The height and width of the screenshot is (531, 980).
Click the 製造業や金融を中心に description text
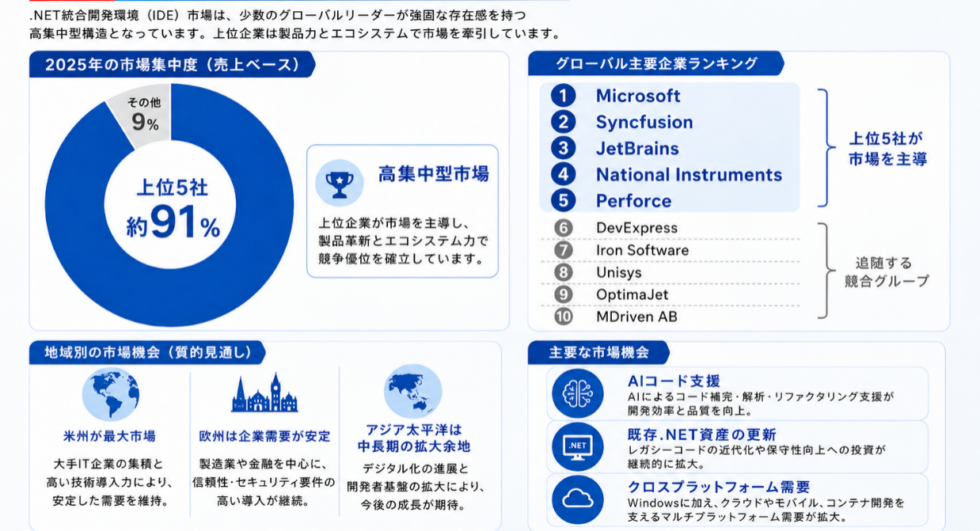click(x=264, y=482)
